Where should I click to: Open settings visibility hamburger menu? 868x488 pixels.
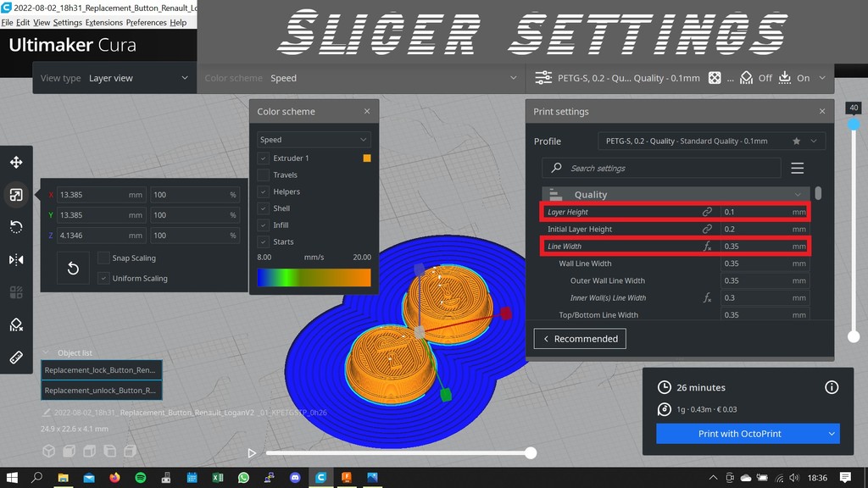tap(797, 169)
